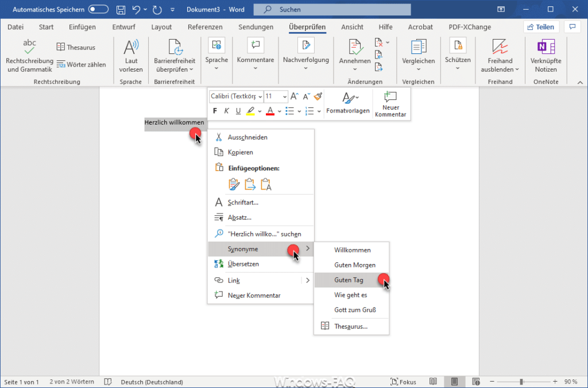
Task: Click the proofing book icon in status bar
Action: [x=108, y=382]
